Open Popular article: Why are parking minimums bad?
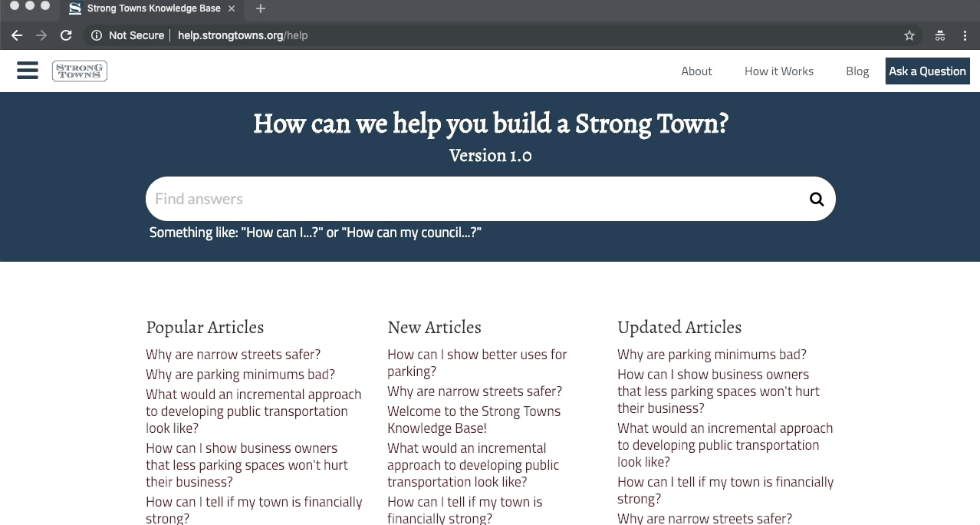 coord(240,374)
